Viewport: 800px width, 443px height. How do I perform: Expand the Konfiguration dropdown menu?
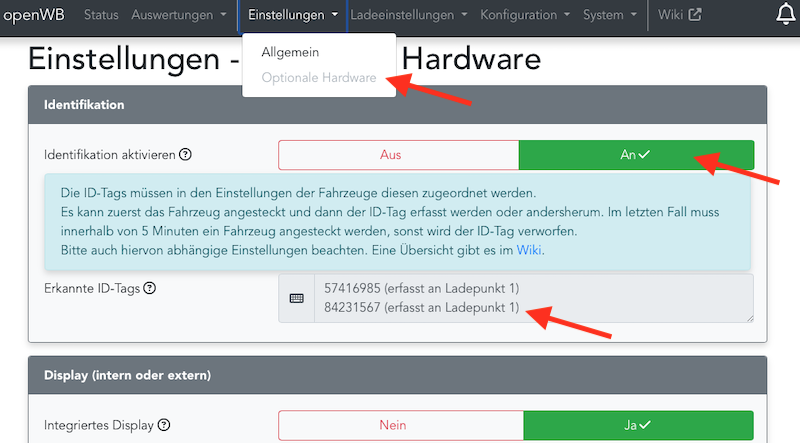click(525, 15)
